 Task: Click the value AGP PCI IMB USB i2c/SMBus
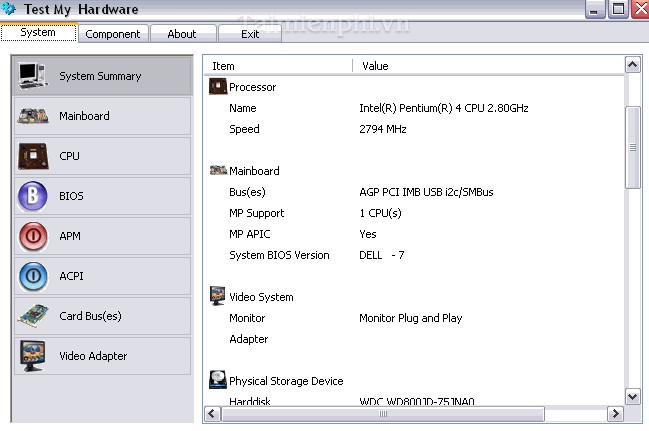[x=426, y=192]
